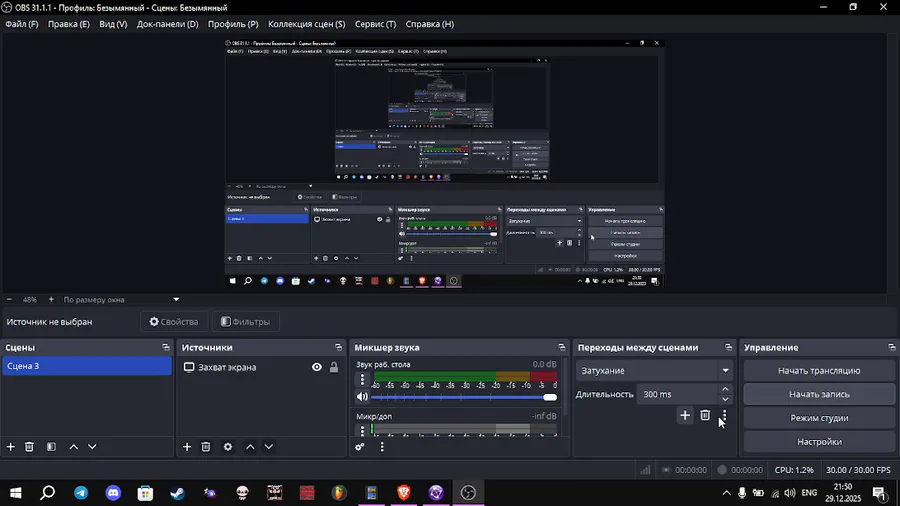Open the Затухание transition dropdown
The height and width of the screenshot is (506, 900).
[x=654, y=371]
